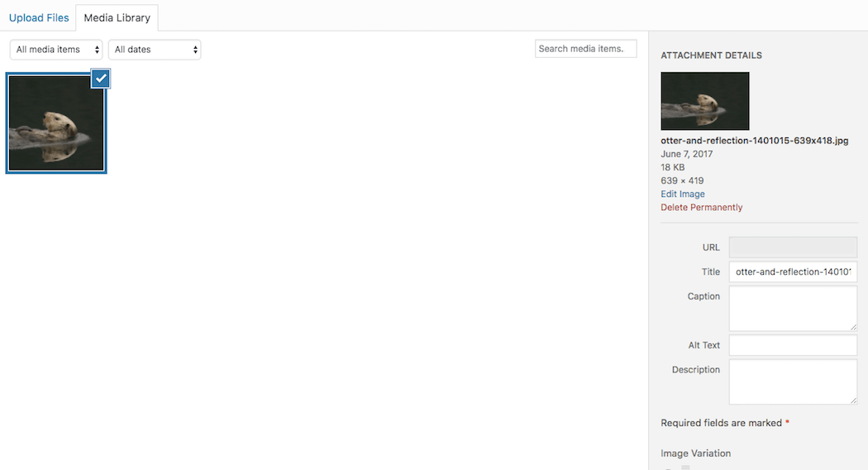This screenshot has width=868, height=470.
Task: Click the otter-and-reflection filename text
Action: point(755,141)
